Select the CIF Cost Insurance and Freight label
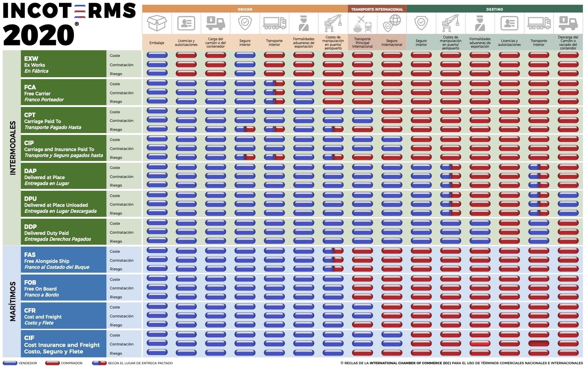This screenshot has height=369, width=588. coord(63,344)
